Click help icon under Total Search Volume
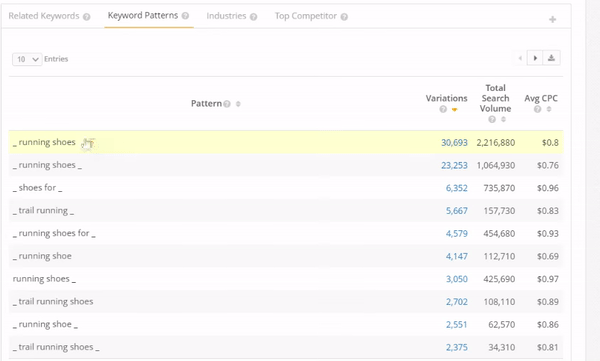The width and height of the screenshot is (600, 361). (492, 120)
